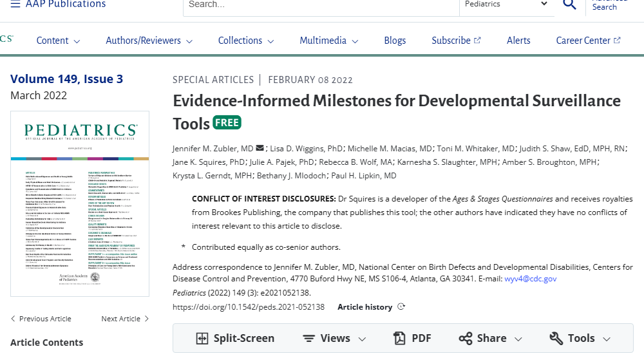Click the Article history clock icon

click(401, 306)
